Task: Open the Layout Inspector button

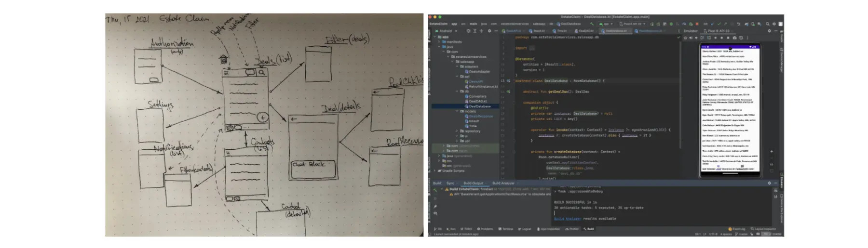Action: (763, 229)
